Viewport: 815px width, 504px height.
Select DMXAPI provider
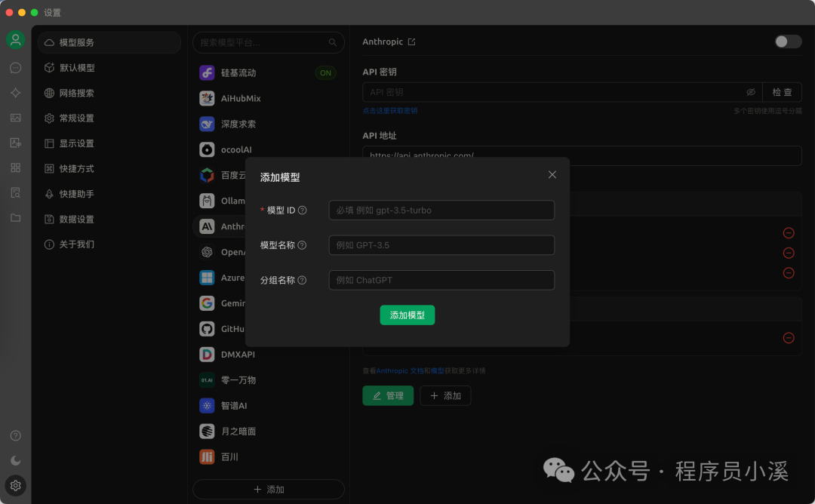268,355
